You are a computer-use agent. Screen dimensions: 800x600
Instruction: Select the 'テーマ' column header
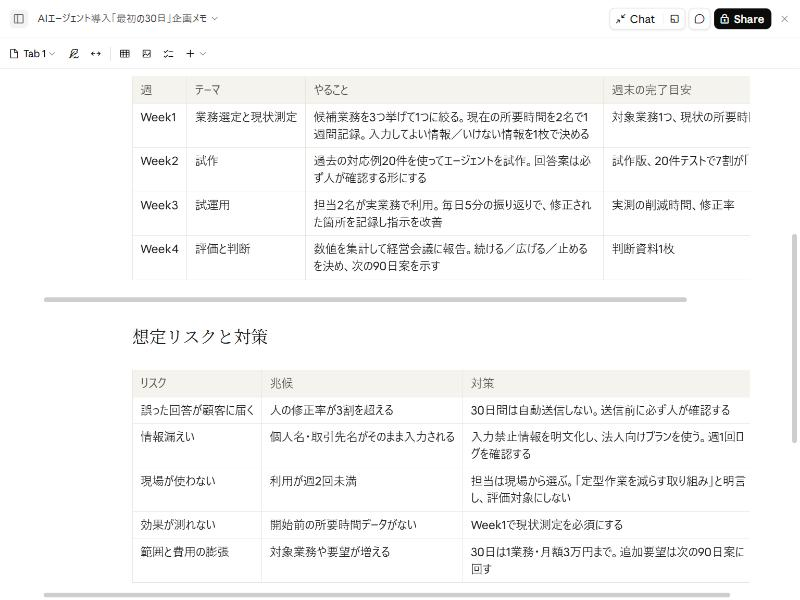[246, 90]
